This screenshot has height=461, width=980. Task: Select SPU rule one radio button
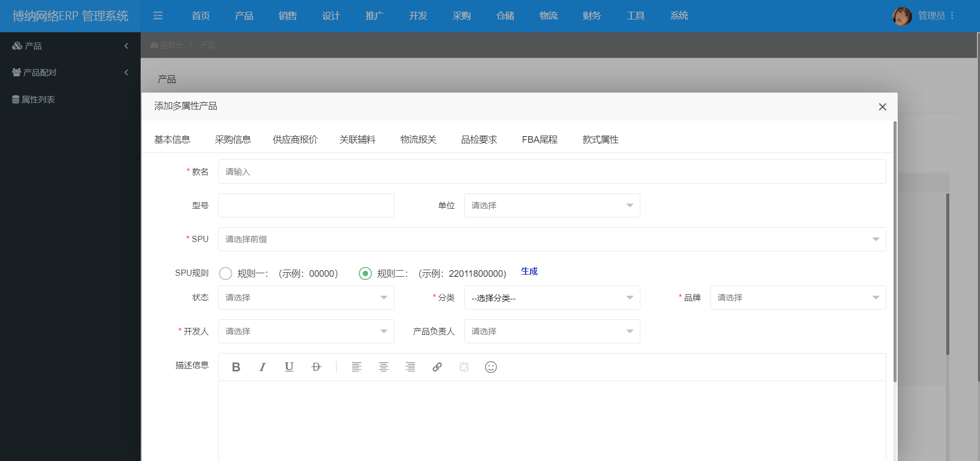[226, 274]
